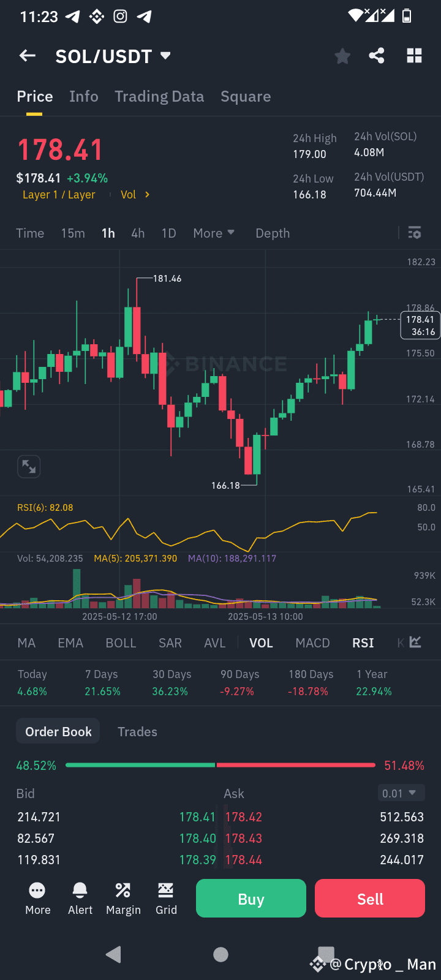Select bid price 178.40

[x=197, y=839]
